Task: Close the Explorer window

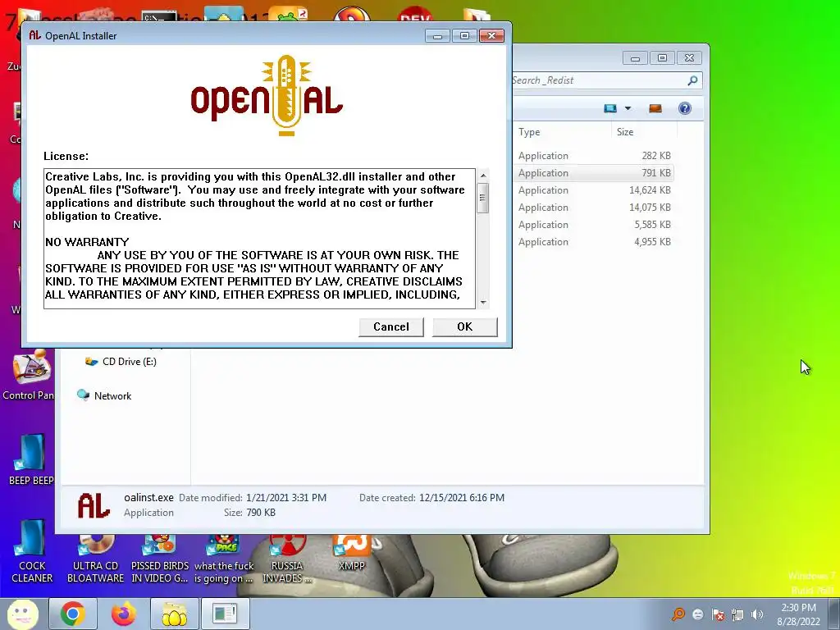Action: click(x=689, y=58)
